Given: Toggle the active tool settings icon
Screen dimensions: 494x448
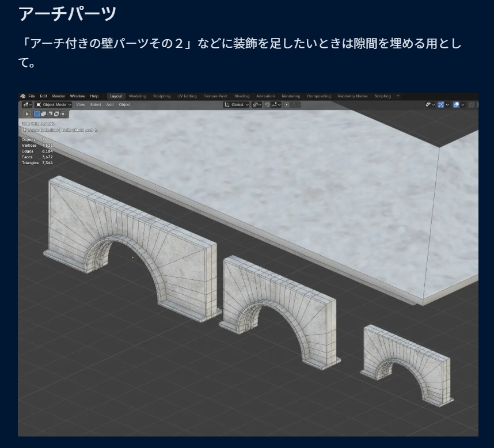Looking at the screenshot, I should tap(26, 113).
